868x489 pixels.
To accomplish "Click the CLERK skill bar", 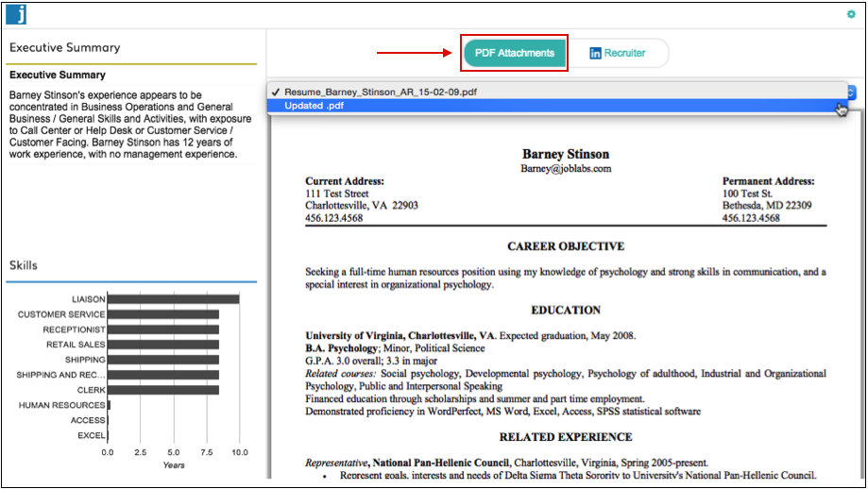I will (x=163, y=390).
